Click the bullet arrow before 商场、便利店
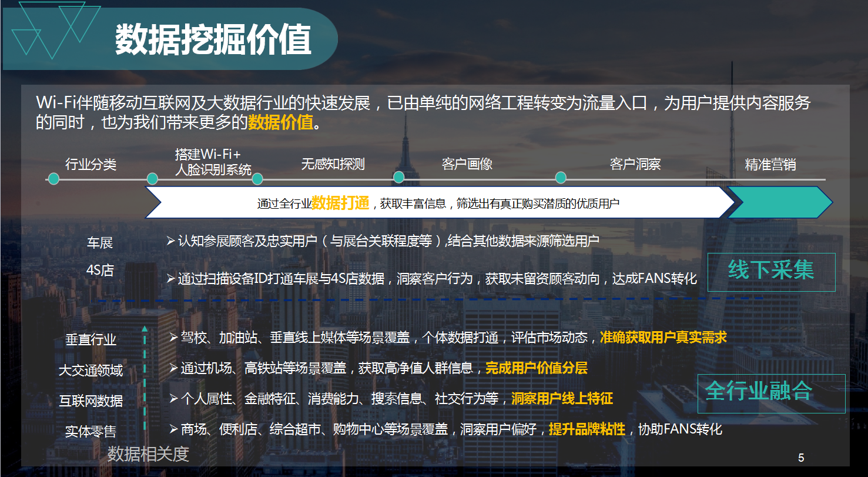The height and width of the screenshot is (477, 868). pos(173,429)
